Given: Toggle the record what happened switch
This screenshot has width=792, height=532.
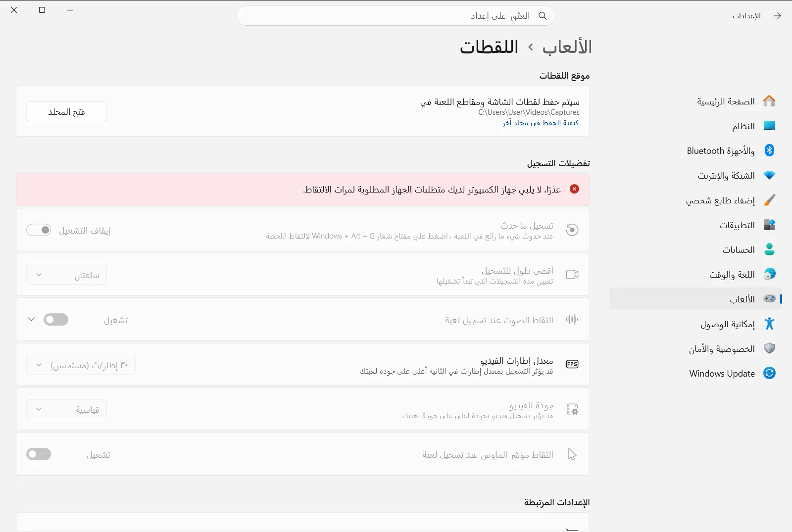Looking at the screenshot, I should tap(39, 230).
